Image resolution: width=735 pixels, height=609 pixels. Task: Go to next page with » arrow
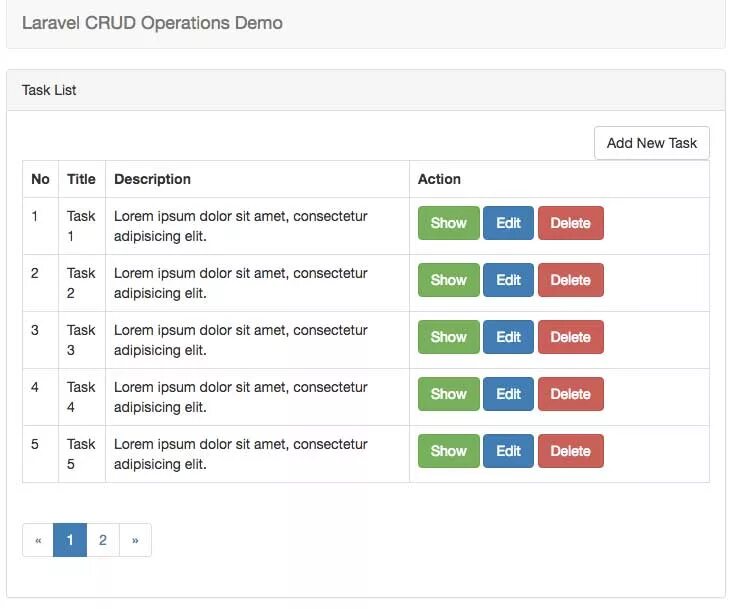tap(135, 540)
